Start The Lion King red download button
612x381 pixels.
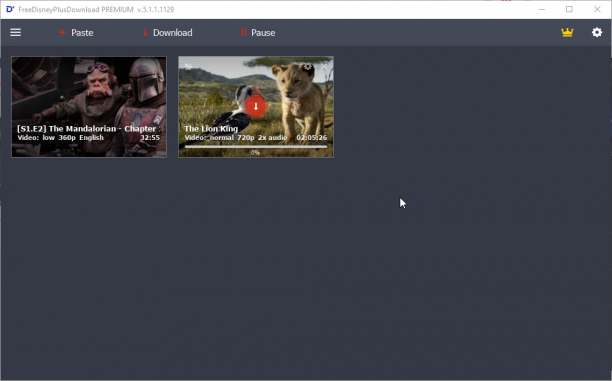tap(256, 107)
